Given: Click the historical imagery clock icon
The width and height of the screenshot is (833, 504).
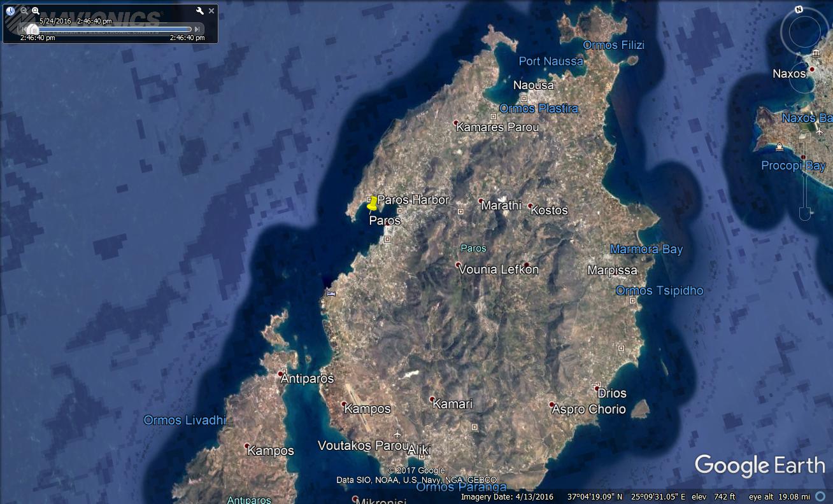Looking at the screenshot, I should tap(10, 11).
